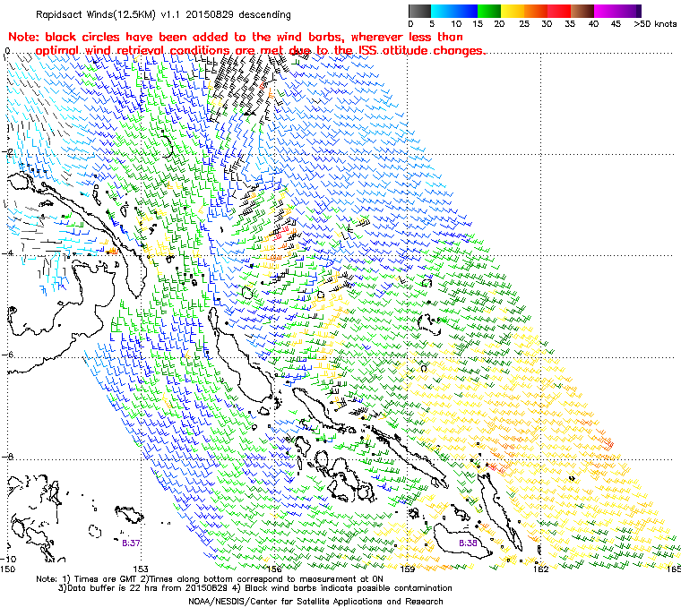Click the '25' value on the color legend

click(x=524, y=24)
